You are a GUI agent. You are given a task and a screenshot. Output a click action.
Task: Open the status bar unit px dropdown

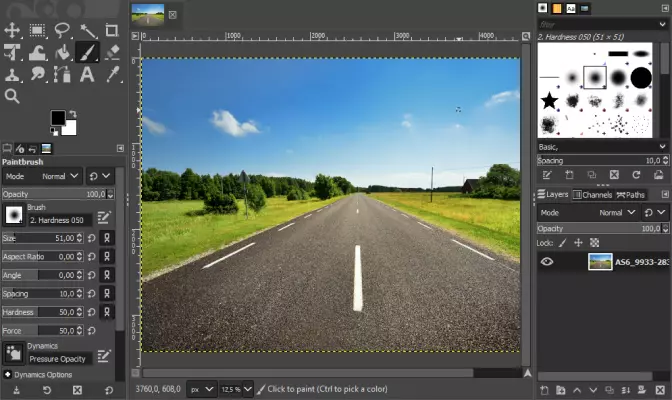tap(201, 389)
